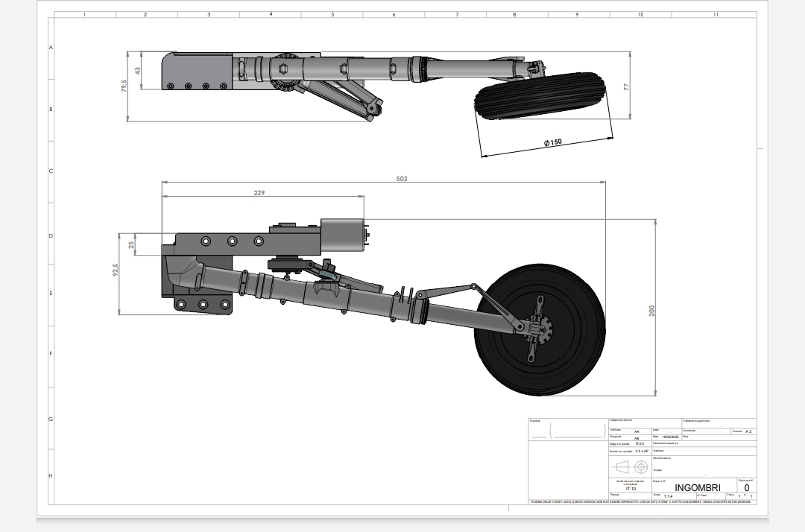Select the 0,5 x 45° chamfer note
This screenshot has height=532, width=805.
click(642, 451)
